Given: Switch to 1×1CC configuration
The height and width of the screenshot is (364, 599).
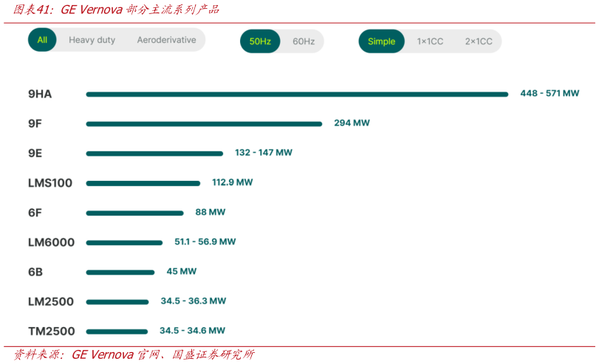Looking at the screenshot, I should tap(430, 41).
